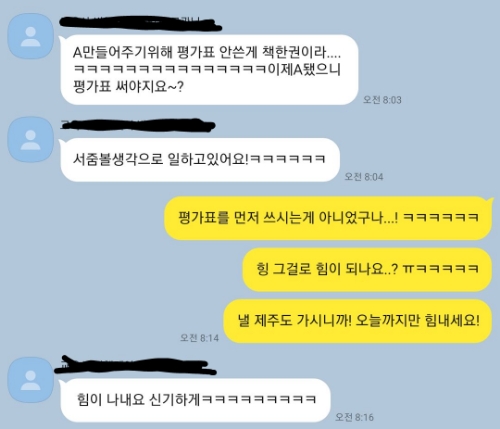Click the 오전 8:03 timestamp
This screenshot has width=500, height=429.
[x=382, y=100]
